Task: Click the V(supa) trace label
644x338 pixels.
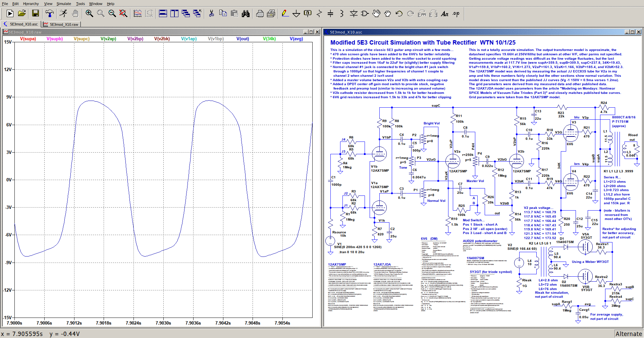Action: click(x=28, y=39)
